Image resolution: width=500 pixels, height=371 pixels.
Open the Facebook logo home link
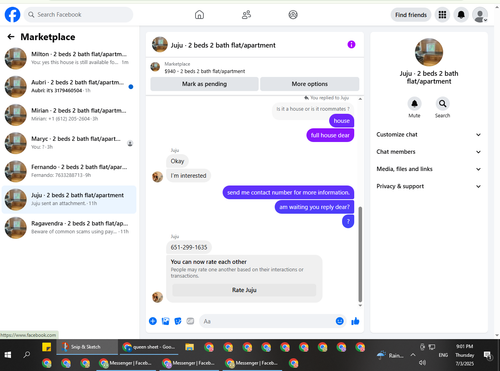coord(12,15)
